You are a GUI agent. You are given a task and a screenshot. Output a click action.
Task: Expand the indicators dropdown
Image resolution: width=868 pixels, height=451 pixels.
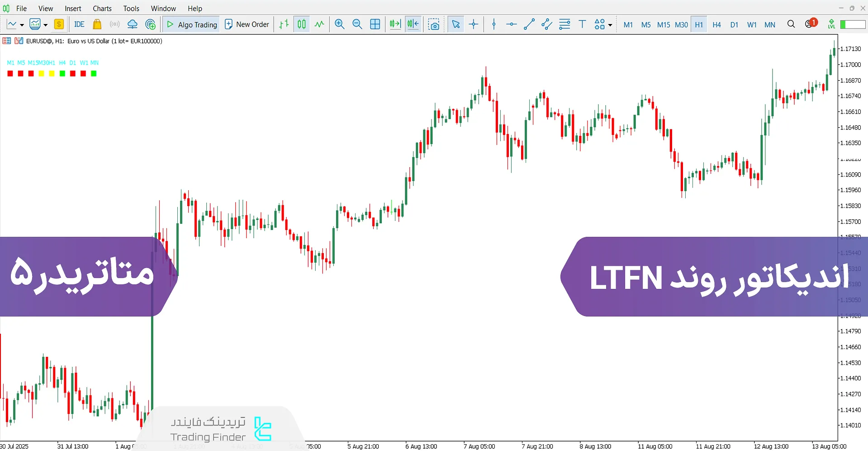click(x=45, y=24)
